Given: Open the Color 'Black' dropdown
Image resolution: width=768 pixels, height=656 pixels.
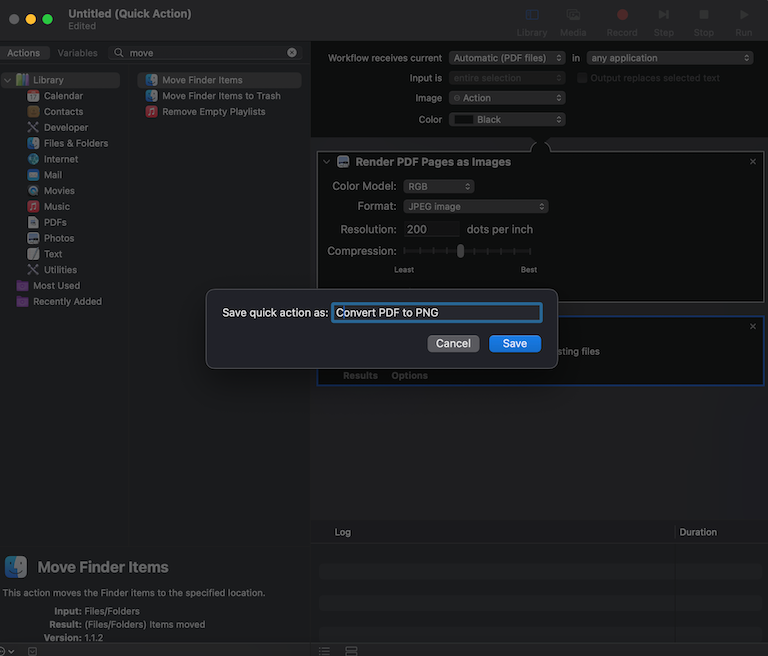Looking at the screenshot, I should click(507, 120).
